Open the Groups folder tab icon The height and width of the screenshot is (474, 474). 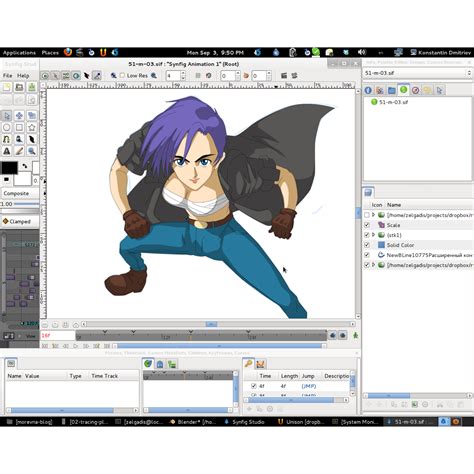point(392,90)
